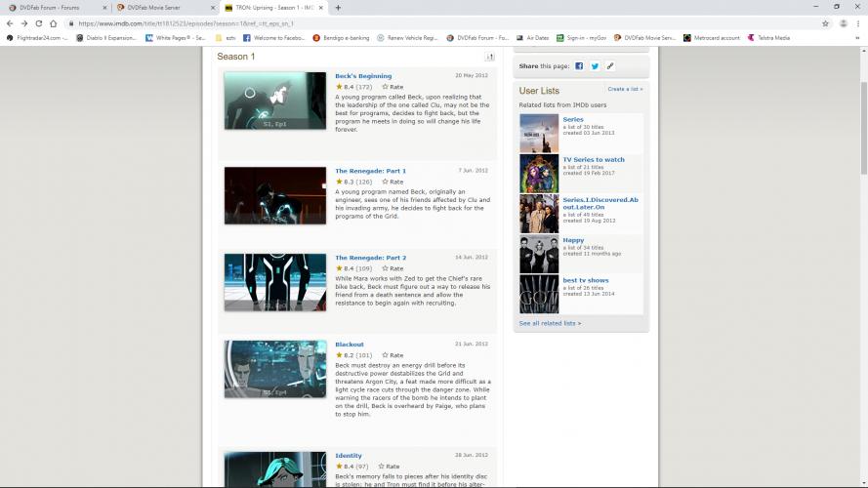The height and width of the screenshot is (488, 868).
Task: Open the Chrome profile avatar icon
Action: (841, 23)
